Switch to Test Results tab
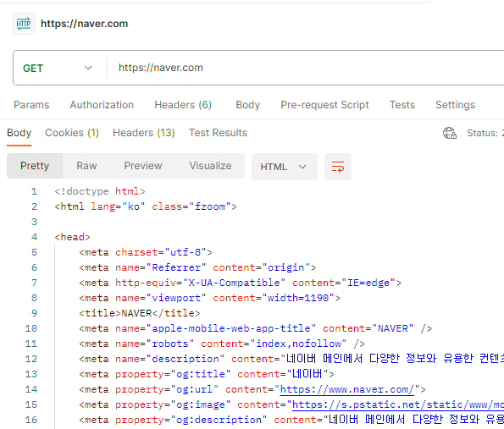This screenshot has height=429, width=504. point(218,133)
